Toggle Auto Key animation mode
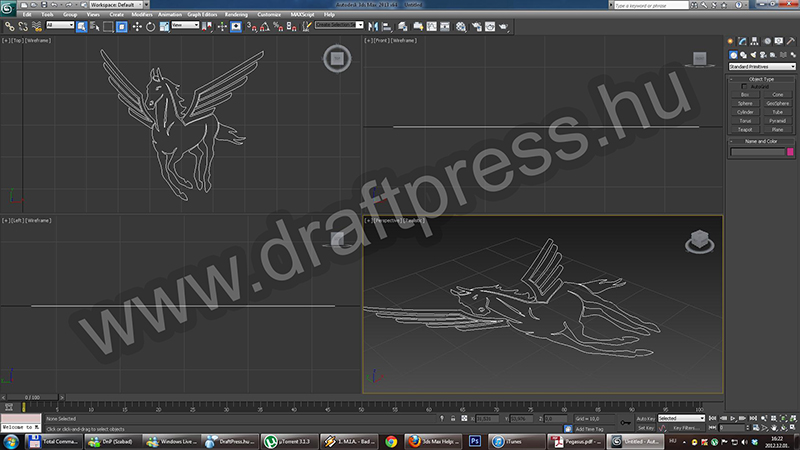Image resolution: width=800 pixels, height=450 pixels. click(x=645, y=418)
